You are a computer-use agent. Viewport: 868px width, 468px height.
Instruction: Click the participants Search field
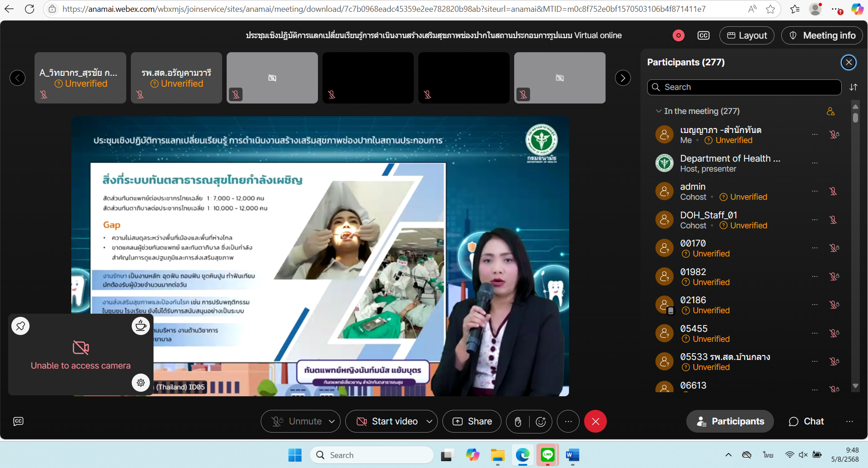coord(745,87)
